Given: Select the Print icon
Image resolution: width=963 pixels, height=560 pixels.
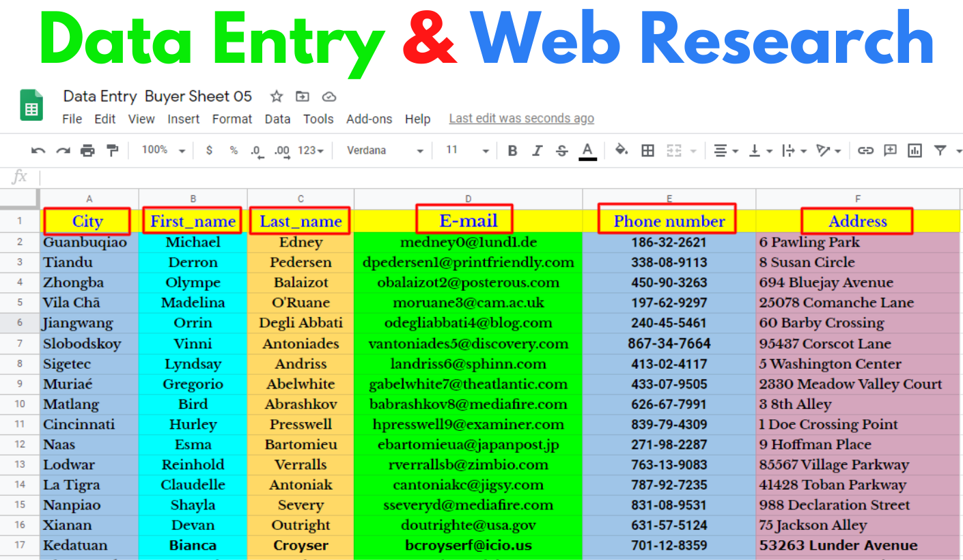Looking at the screenshot, I should [87, 150].
